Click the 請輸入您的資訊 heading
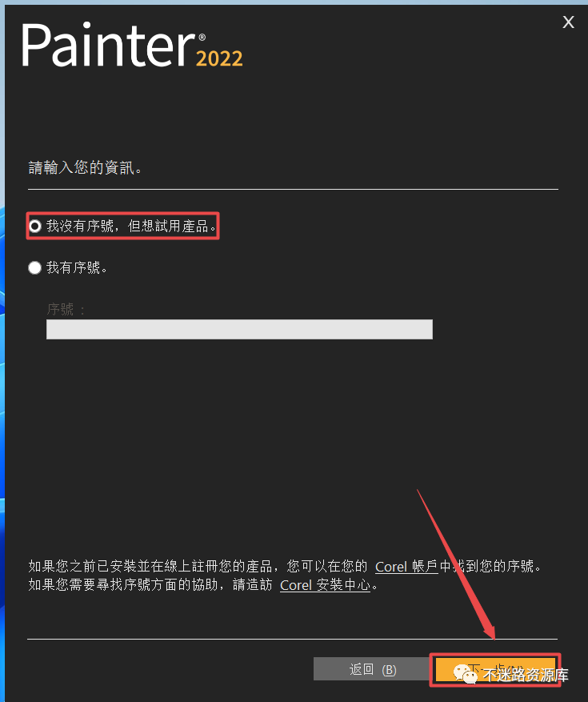This screenshot has height=702, width=588. coord(85,168)
